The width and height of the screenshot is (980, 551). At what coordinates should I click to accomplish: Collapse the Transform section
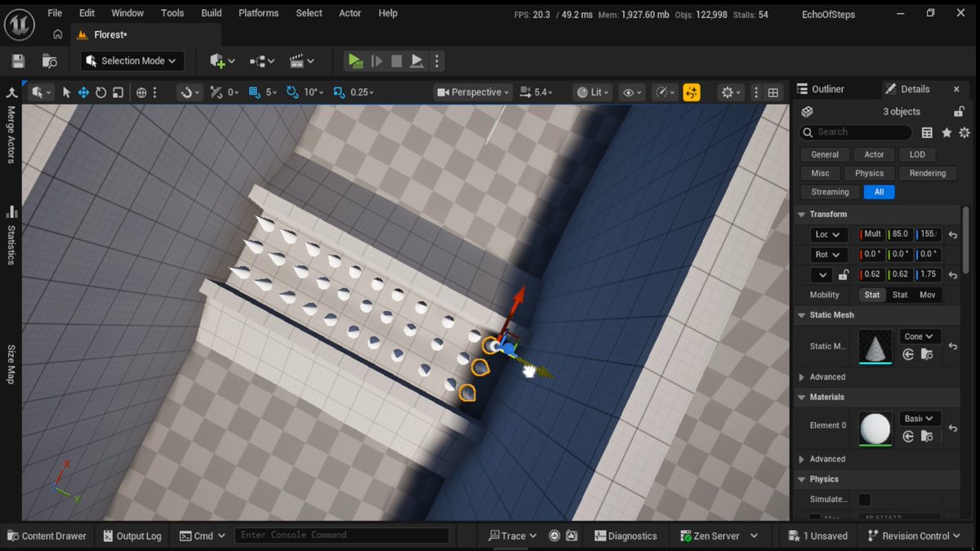tap(801, 215)
